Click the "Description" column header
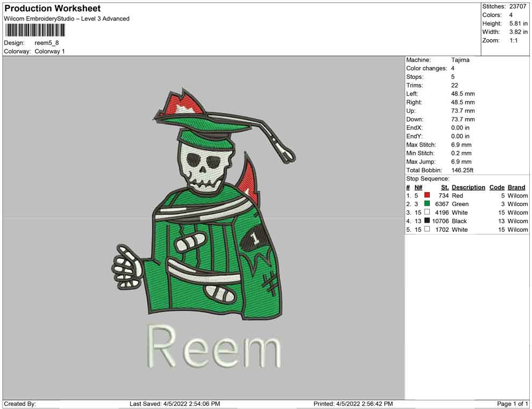532x409 pixels. click(x=468, y=187)
